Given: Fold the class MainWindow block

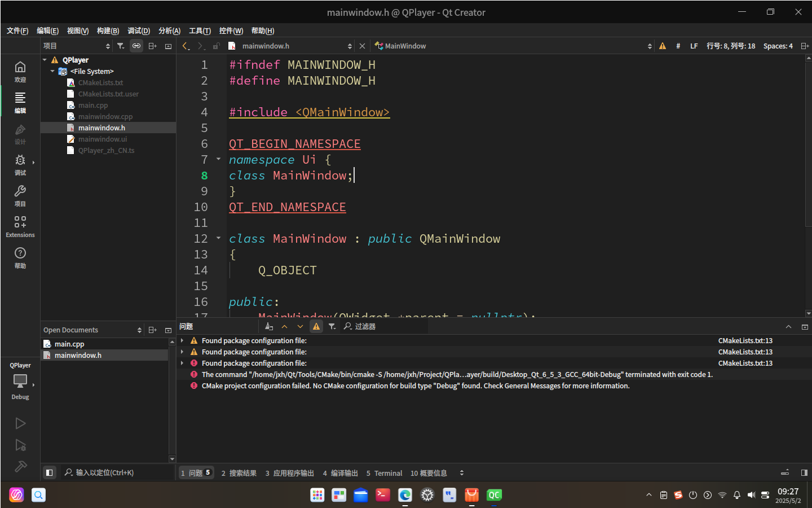Looking at the screenshot, I should click(x=218, y=238).
